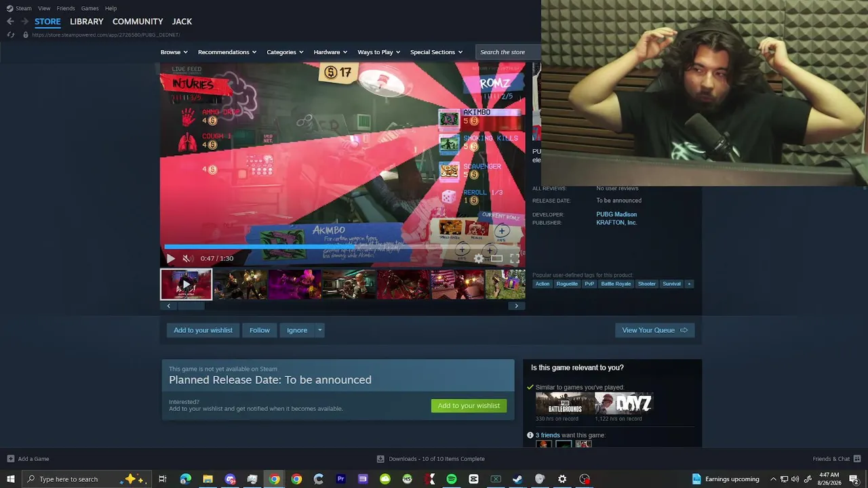Open publisher KRAFTON, Inc. link

coord(616,222)
